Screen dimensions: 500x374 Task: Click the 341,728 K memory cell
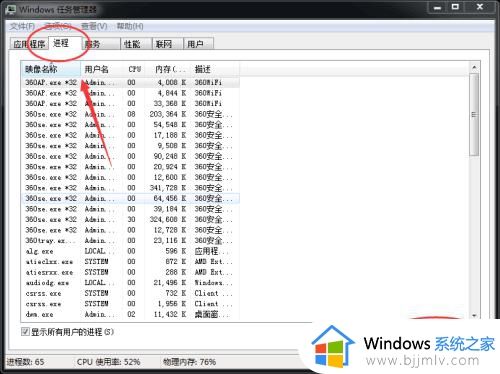click(168, 188)
